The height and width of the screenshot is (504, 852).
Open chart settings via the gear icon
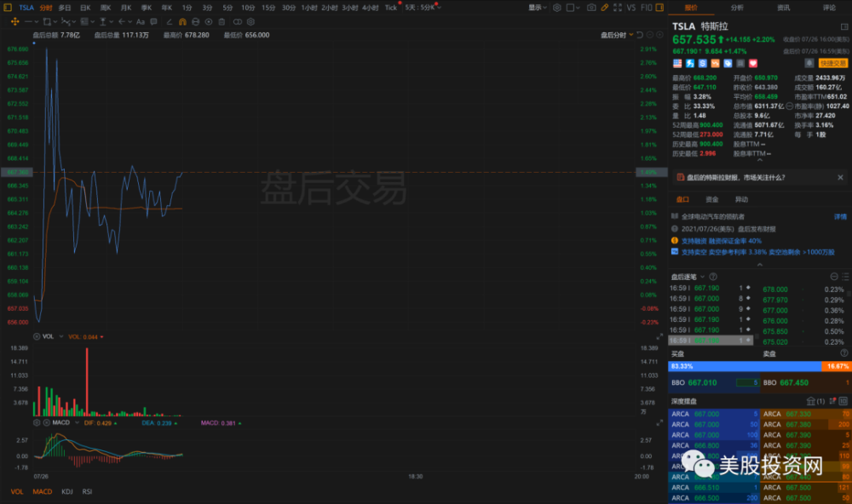click(x=557, y=8)
